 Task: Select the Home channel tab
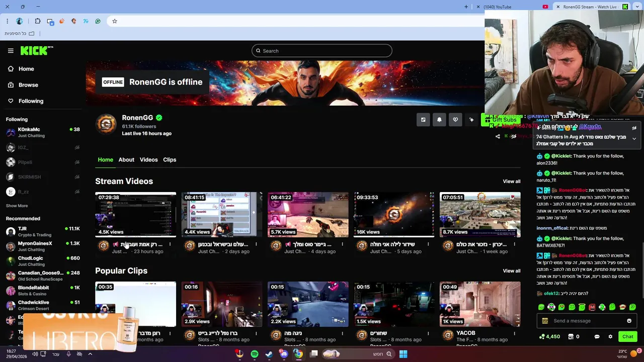pyautogui.click(x=105, y=159)
